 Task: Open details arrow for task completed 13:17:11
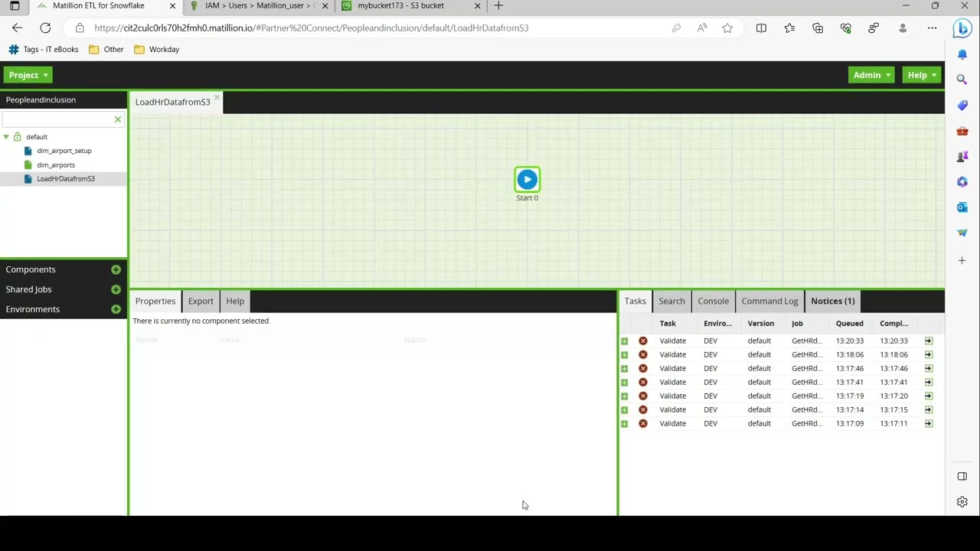[929, 424]
